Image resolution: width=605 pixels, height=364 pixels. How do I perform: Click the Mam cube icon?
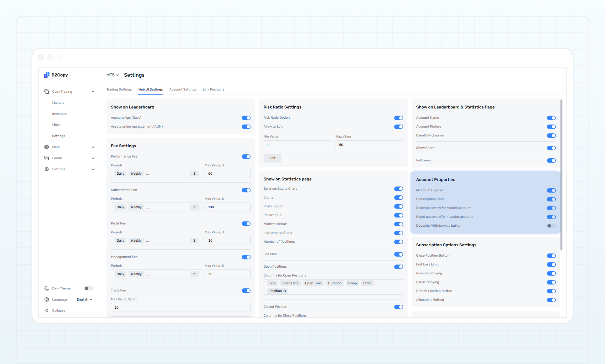(x=46, y=147)
